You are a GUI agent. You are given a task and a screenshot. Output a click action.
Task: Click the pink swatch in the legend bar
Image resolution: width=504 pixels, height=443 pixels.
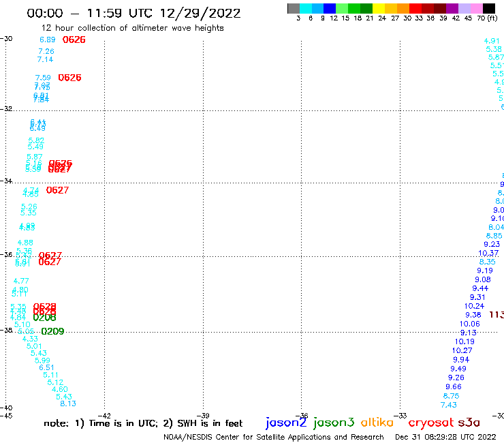point(476,8)
